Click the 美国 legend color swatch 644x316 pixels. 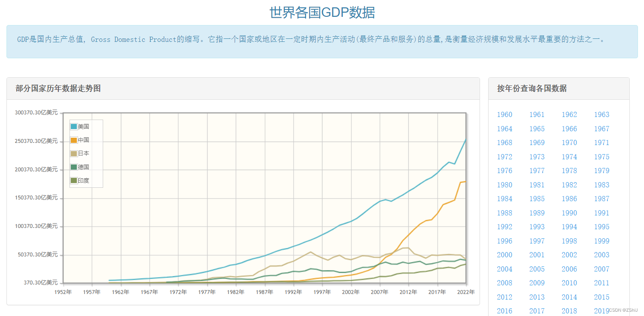point(74,126)
